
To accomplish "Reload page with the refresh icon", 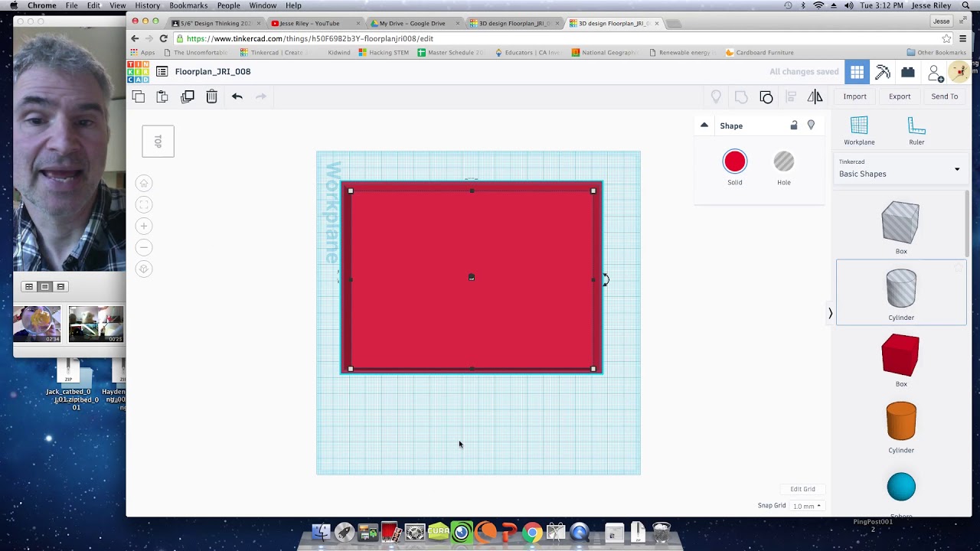I will [x=163, y=38].
